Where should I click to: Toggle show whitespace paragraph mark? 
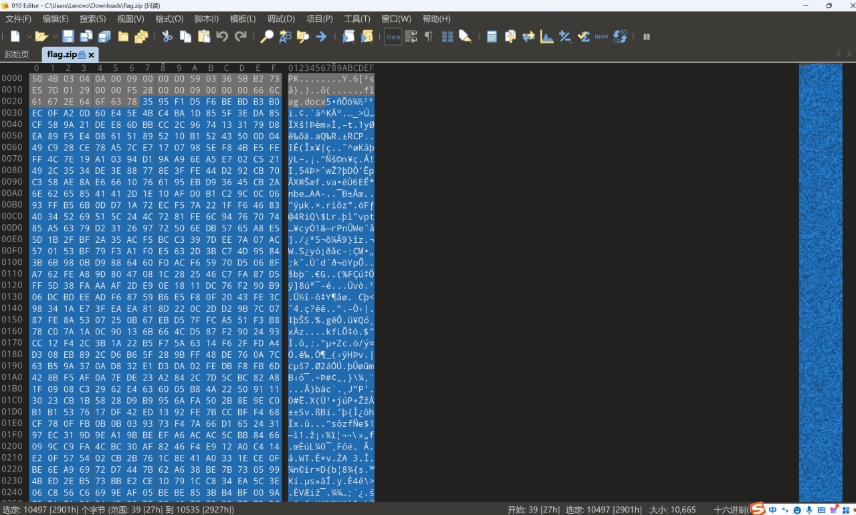coord(429,37)
